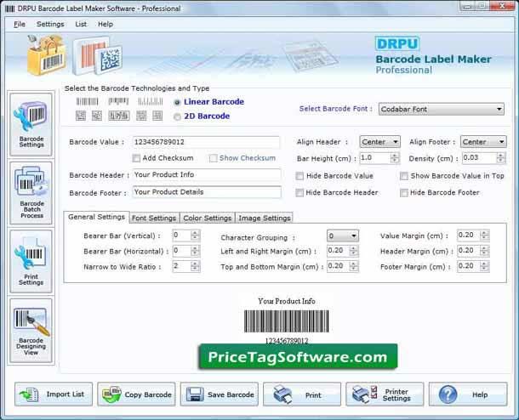Open the Help menu
This screenshot has width=519, height=420.
tap(106, 24)
